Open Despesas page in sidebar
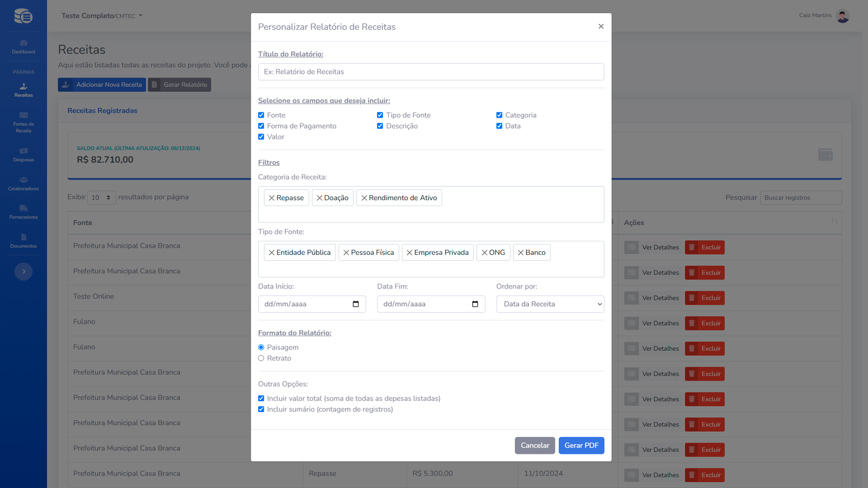Viewport: 868px width, 488px height. tap(23, 155)
